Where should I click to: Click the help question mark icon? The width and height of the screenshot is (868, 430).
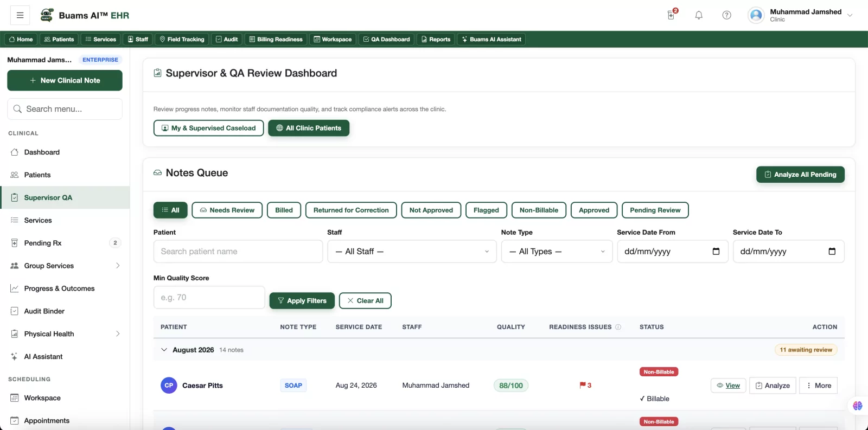pos(726,15)
